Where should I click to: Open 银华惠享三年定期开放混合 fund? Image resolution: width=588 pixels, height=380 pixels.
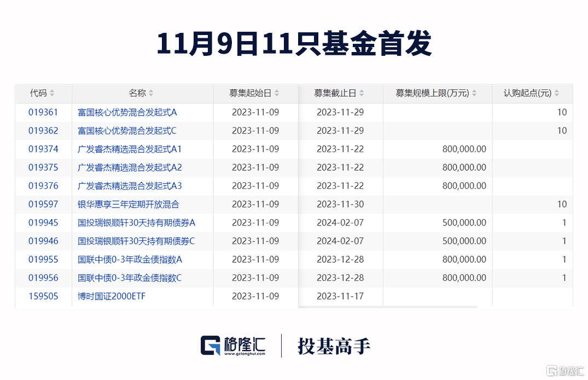(129, 204)
